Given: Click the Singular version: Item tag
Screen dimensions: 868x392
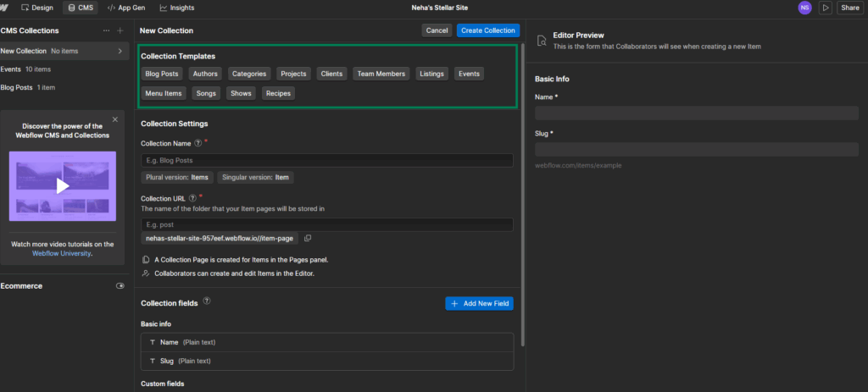Looking at the screenshot, I should [255, 178].
